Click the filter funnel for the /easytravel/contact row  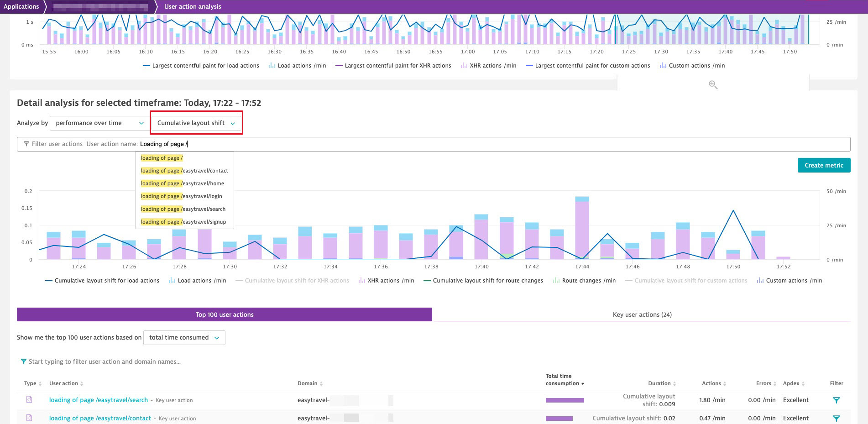(836, 418)
